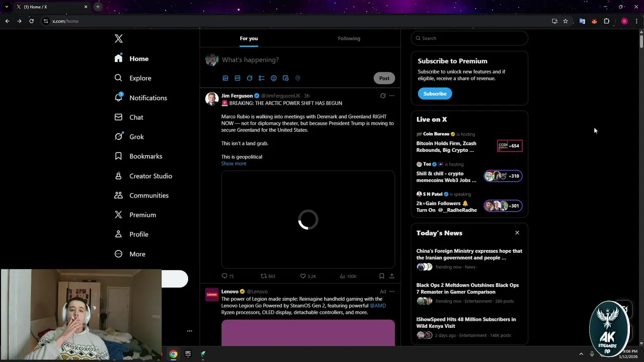Expand Show more on Jim Ferguson post

(x=234, y=163)
